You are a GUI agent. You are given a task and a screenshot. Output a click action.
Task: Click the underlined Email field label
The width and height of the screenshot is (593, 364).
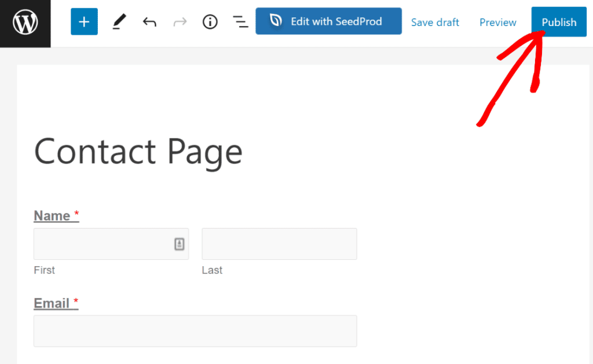point(50,303)
